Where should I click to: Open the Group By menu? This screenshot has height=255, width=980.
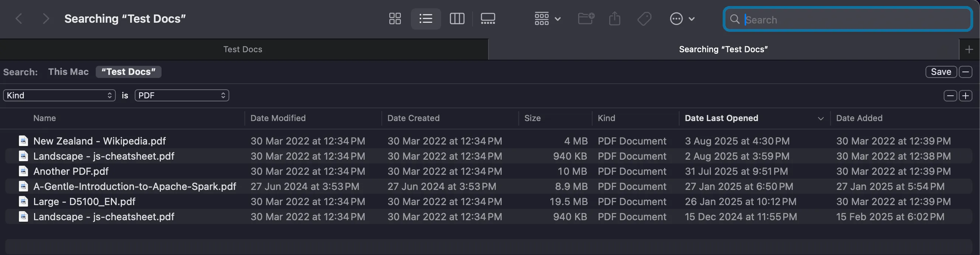click(x=547, y=19)
